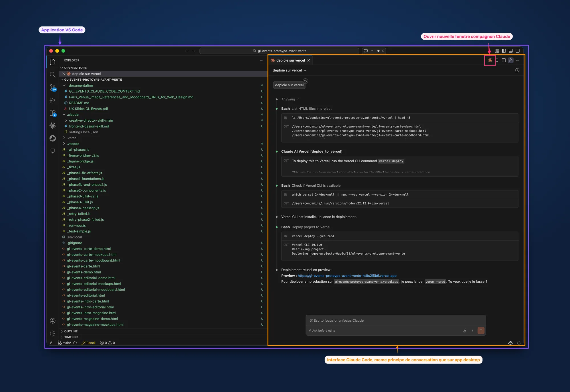Open the Customize Layout button

point(497,51)
